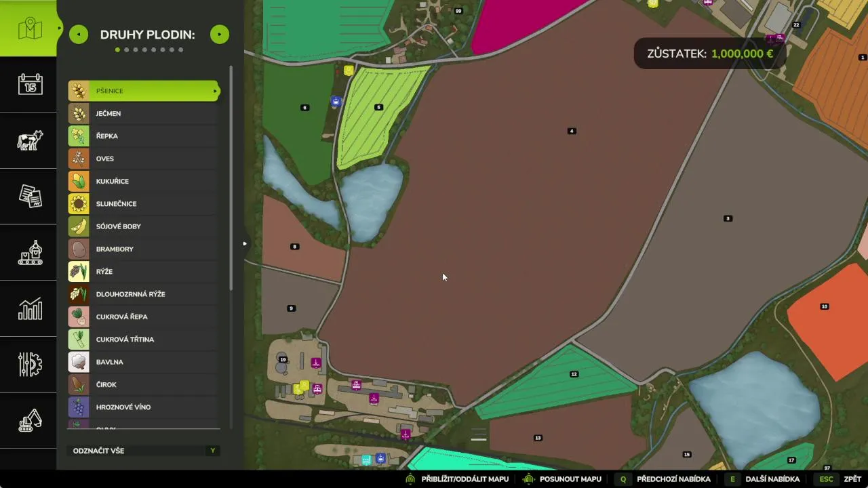The height and width of the screenshot is (488, 868).
Task: Toggle Kukuřice crop filter
Action: (144, 181)
